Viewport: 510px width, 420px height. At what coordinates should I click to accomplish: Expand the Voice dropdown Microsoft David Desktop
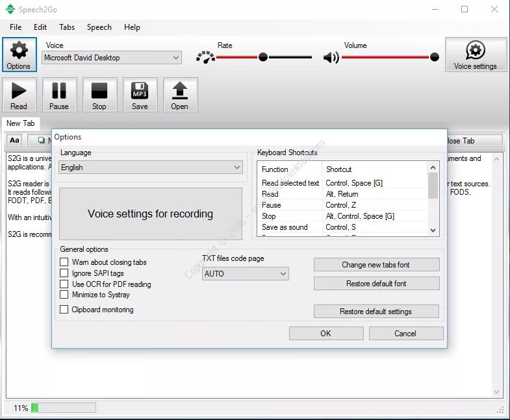coord(112,58)
